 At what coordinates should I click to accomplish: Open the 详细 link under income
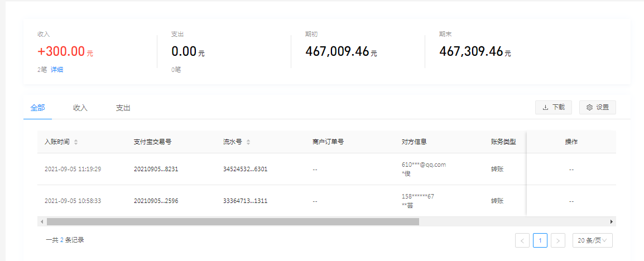tap(57, 70)
